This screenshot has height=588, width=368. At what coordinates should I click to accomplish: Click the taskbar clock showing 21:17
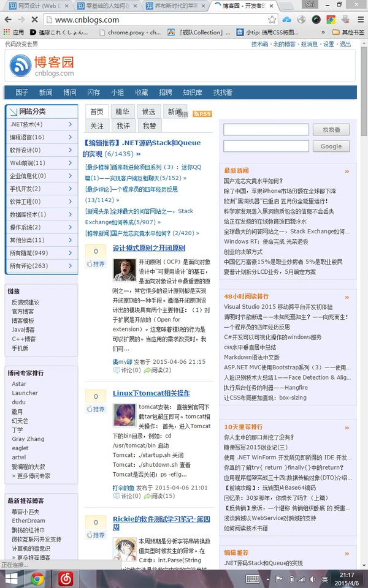346,579
